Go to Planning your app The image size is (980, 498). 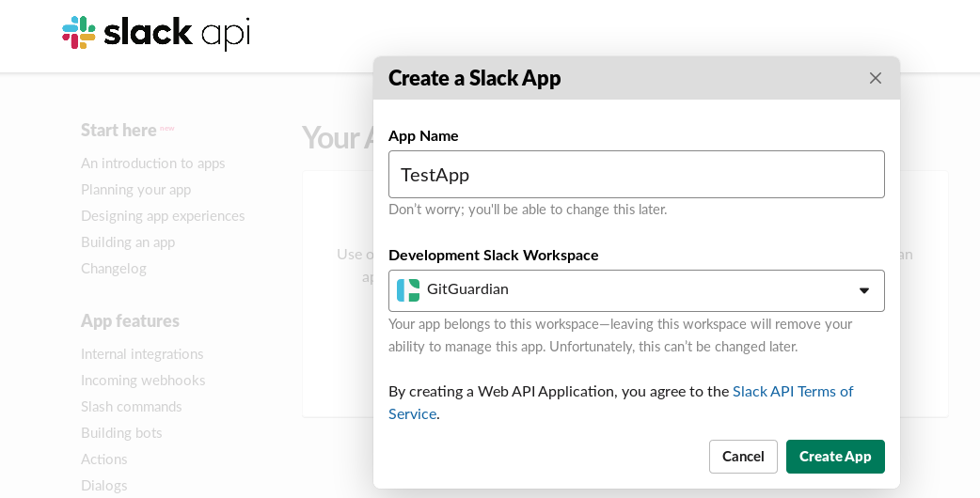[135, 190]
